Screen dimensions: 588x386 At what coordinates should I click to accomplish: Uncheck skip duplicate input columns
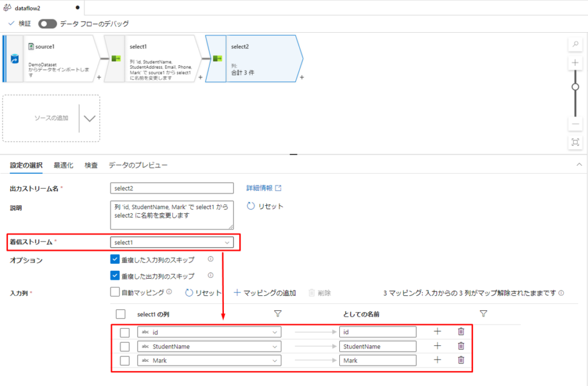point(115,259)
